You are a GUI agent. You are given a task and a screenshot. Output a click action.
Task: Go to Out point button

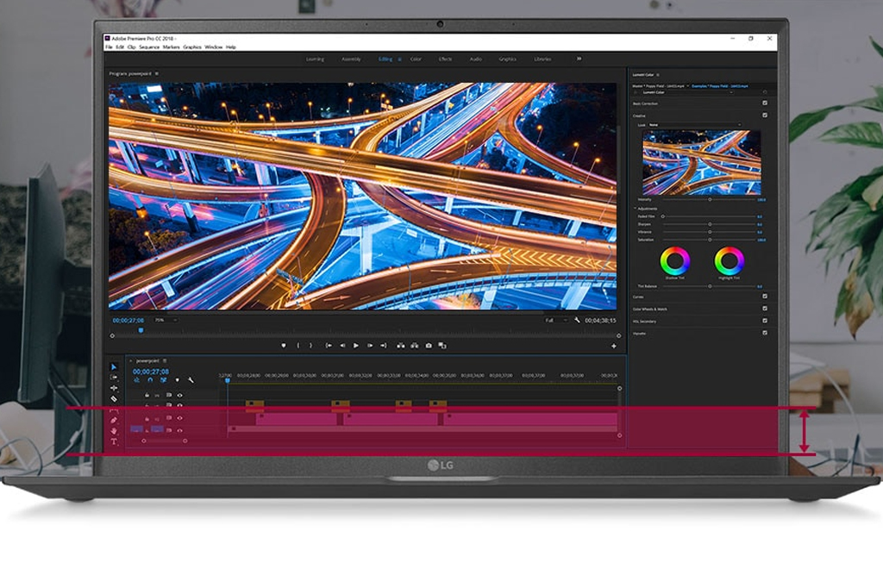tap(384, 346)
